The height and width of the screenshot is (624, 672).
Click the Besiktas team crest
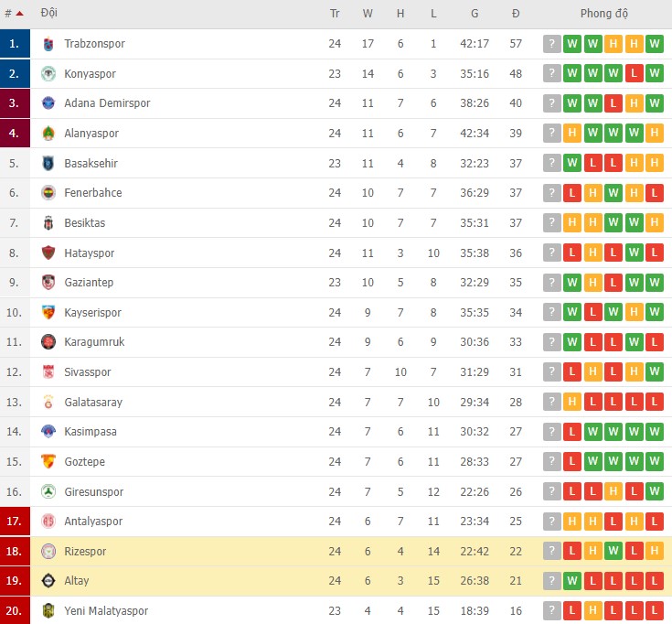pos(48,223)
